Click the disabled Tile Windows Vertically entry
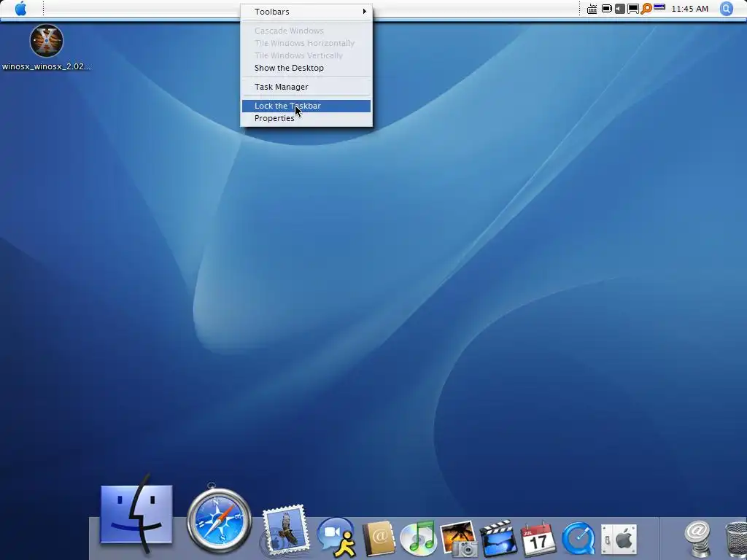 click(306, 55)
